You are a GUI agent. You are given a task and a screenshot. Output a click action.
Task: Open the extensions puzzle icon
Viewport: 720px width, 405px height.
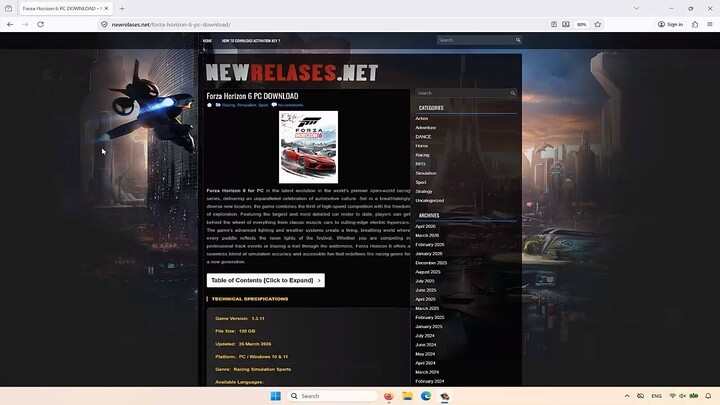coord(695,24)
